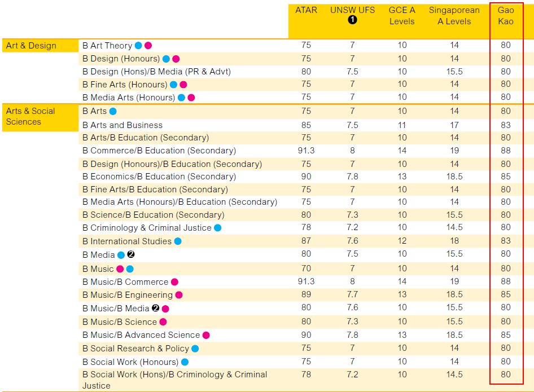Click the footnote 2 icon beside B Media
Screen dimensions: 534x392
[131, 254]
